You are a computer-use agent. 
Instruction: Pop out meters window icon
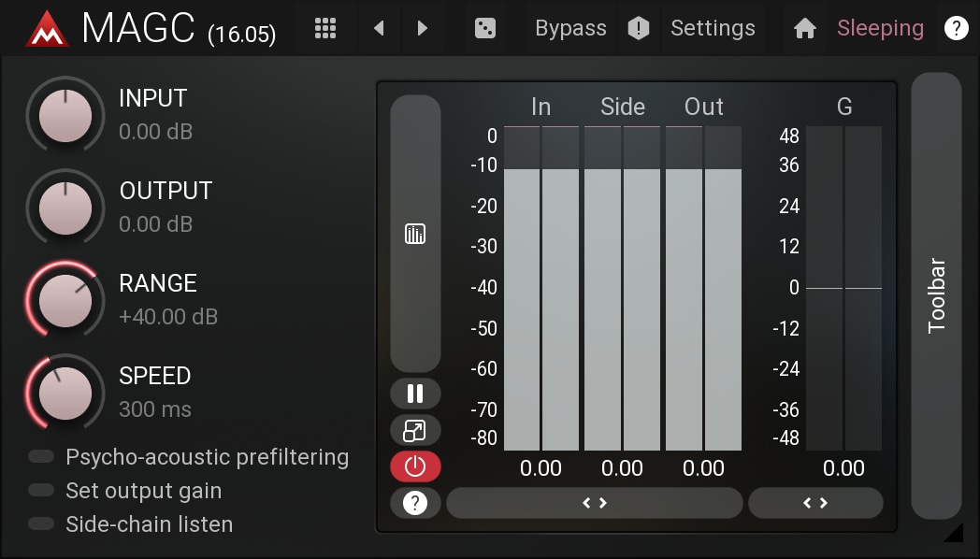coord(415,430)
